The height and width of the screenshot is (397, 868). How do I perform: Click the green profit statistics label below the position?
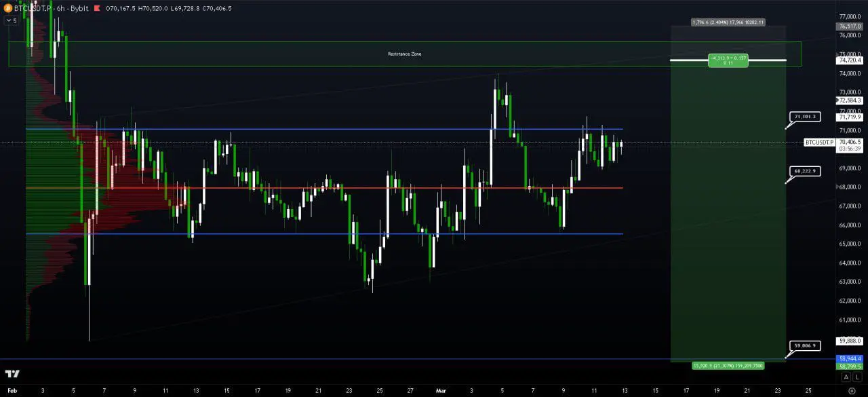(728, 366)
